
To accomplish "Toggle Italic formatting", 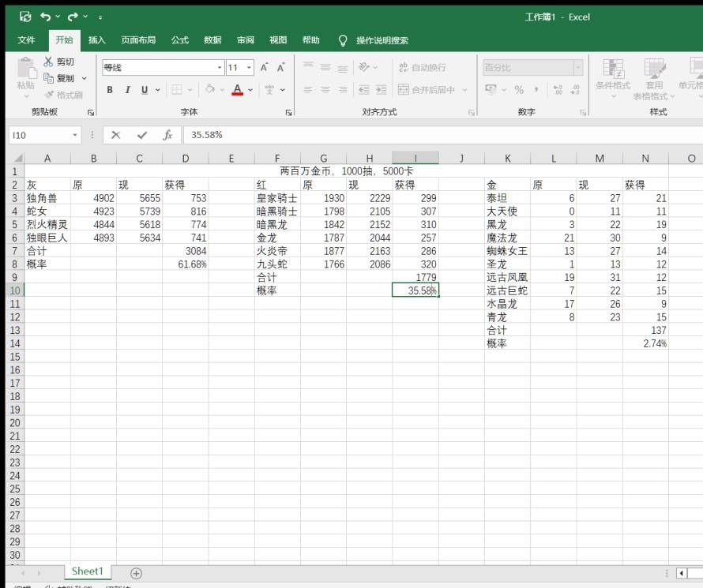I will (127, 90).
